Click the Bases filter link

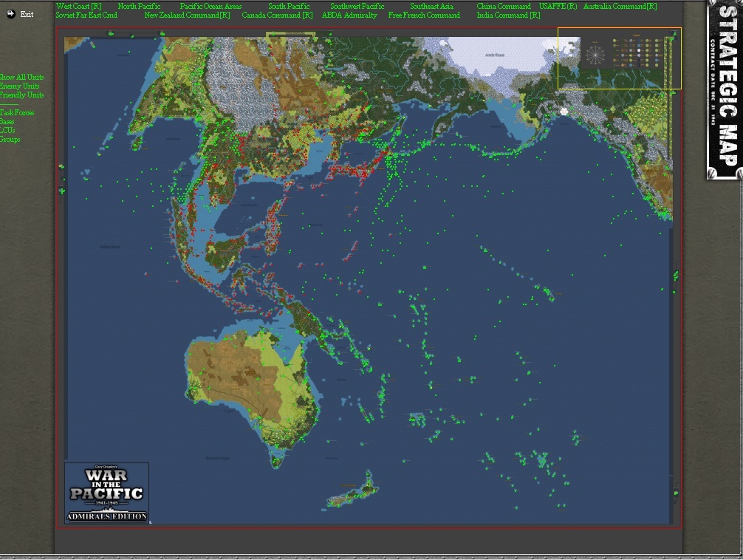(7, 121)
